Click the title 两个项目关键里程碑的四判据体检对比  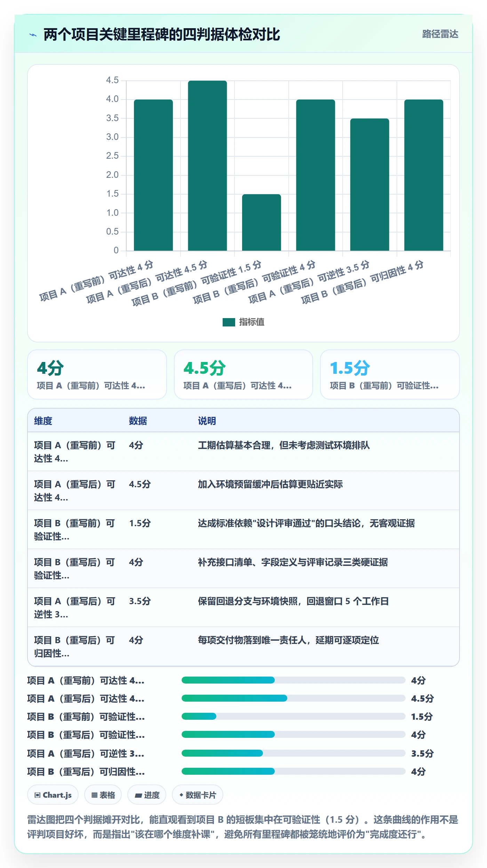[162, 34]
